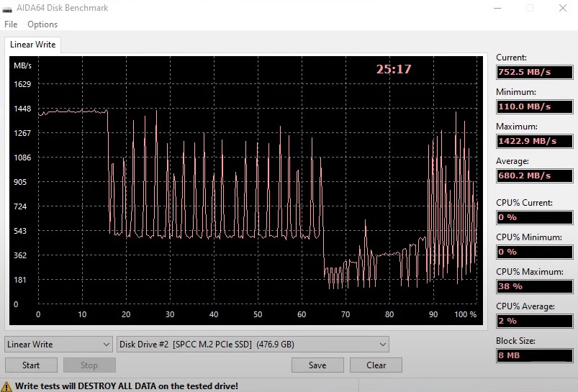This screenshot has height=392, width=578.
Task: Click the Start button
Action: 31,365
